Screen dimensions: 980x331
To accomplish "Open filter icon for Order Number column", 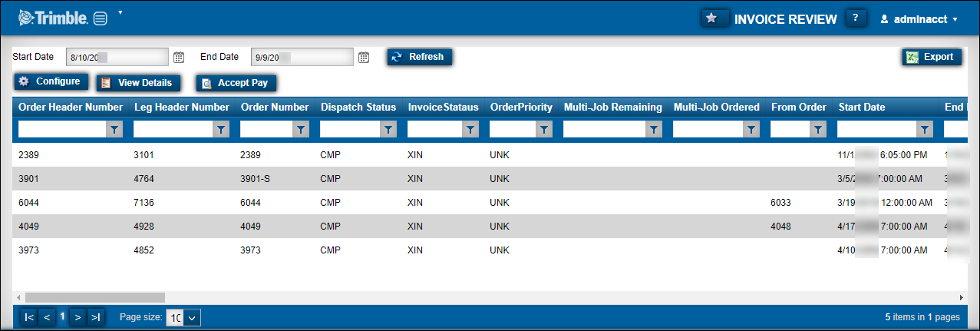I will (301, 131).
